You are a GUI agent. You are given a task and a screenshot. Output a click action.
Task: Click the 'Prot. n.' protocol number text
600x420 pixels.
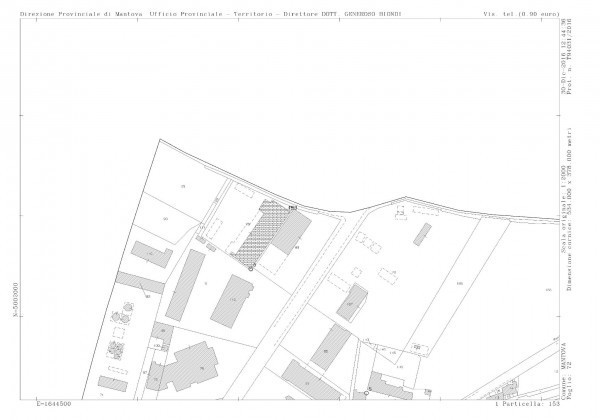pyautogui.click(x=569, y=56)
